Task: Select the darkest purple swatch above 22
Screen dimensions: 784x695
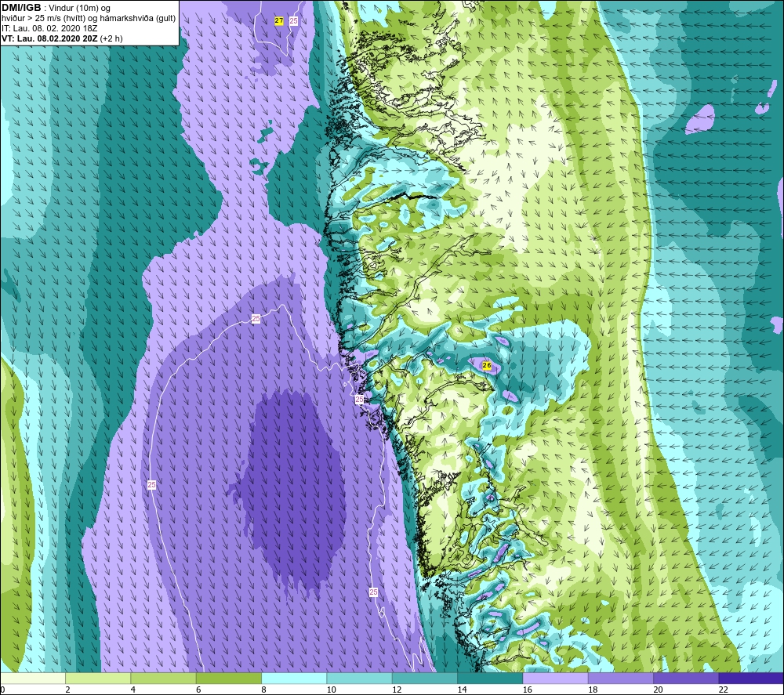Action: tap(752, 678)
